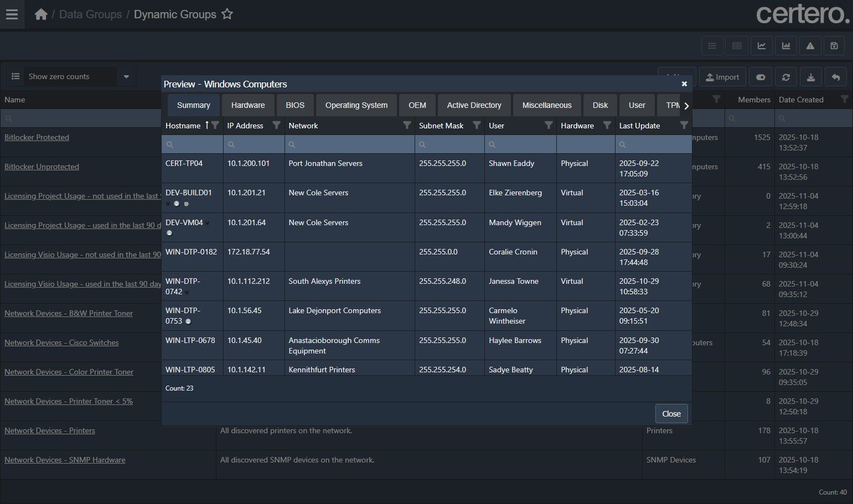Screen dimensions: 853x504
Task: Click the toggle switch toolbar button
Action: 761,77
